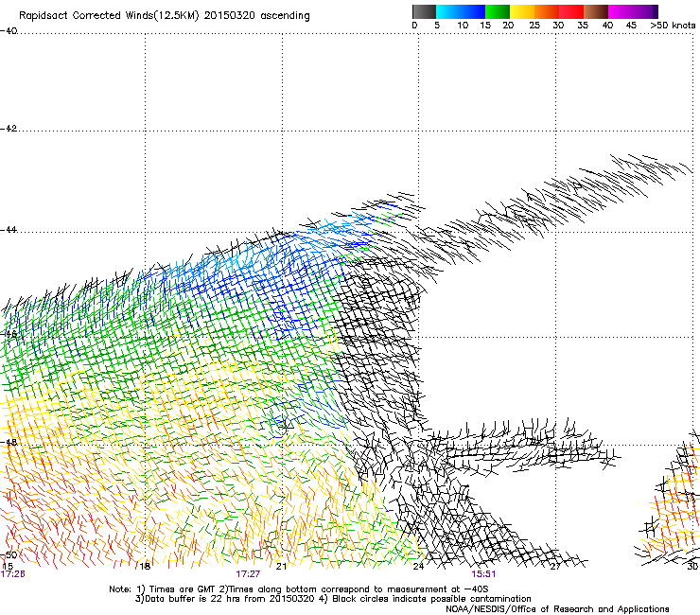The width and height of the screenshot is (700, 615).
Task: Click the '-40' latitude axis label
Action: click(x=9, y=31)
